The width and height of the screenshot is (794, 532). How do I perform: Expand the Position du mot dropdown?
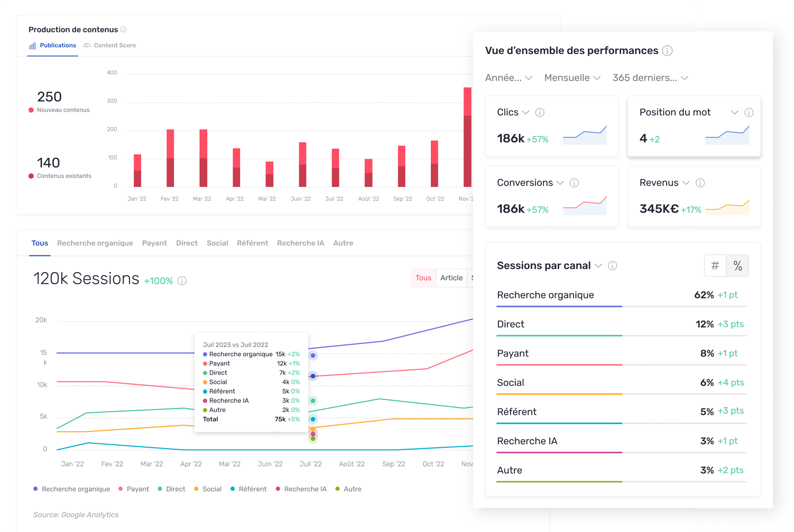pos(735,113)
